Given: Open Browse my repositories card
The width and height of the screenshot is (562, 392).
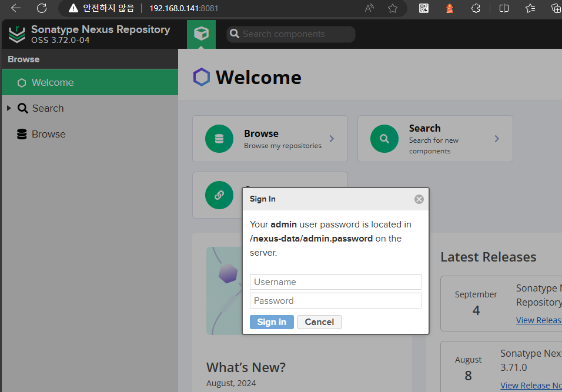Looking at the screenshot, I should coord(270,139).
